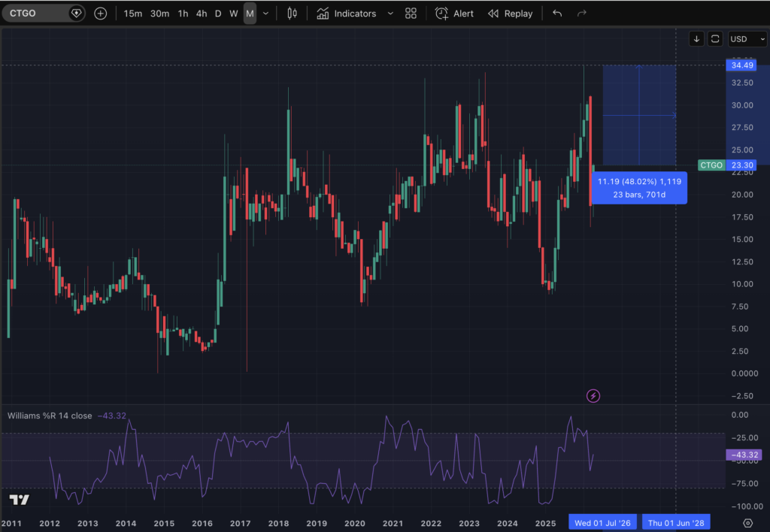
Task: Expand the indicator templates chevron
Action: click(x=390, y=14)
